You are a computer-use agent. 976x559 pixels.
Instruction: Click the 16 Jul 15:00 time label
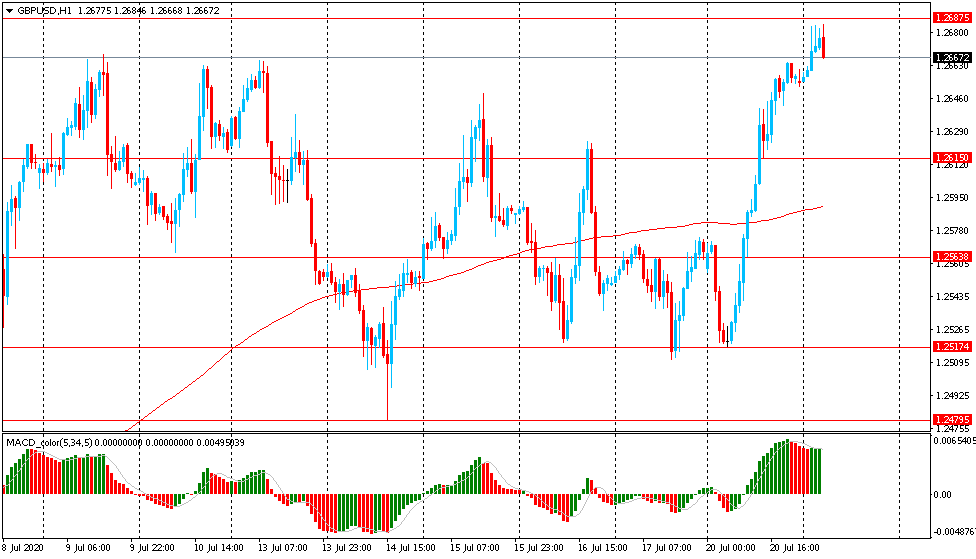(x=603, y=548)
